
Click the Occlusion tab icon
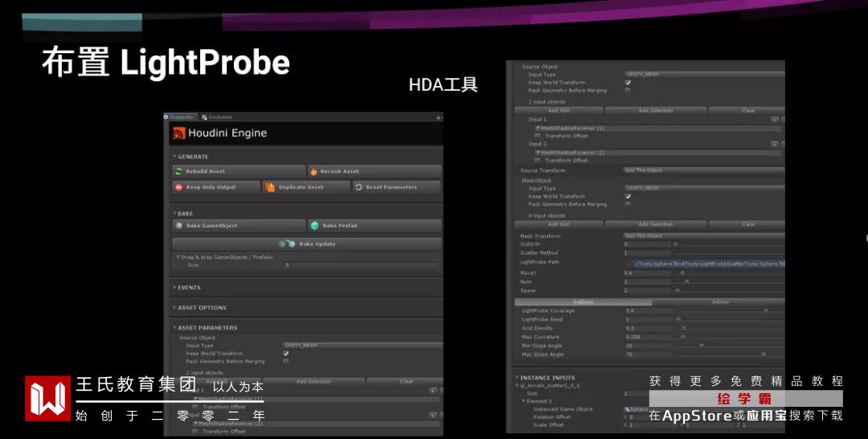pos(204,117)
